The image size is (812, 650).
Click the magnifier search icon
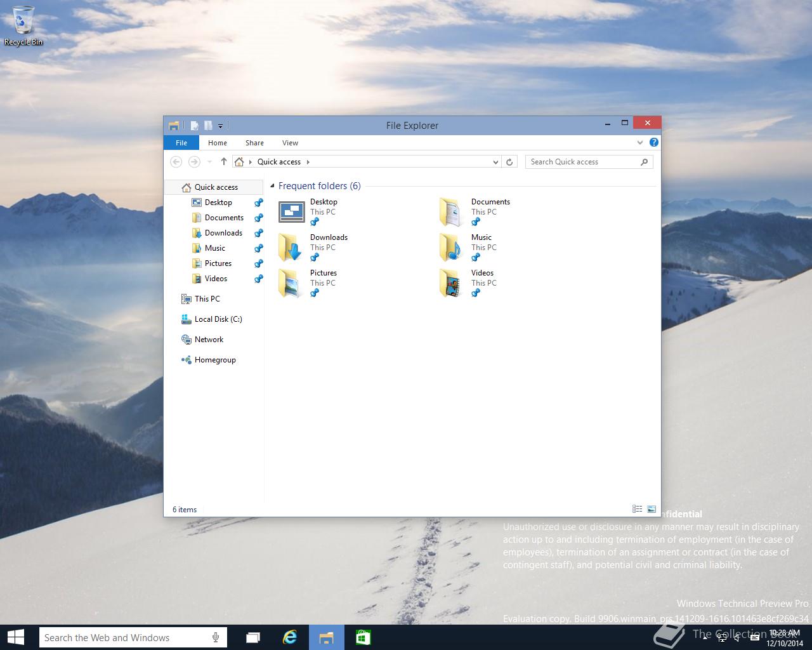point(644,162)
